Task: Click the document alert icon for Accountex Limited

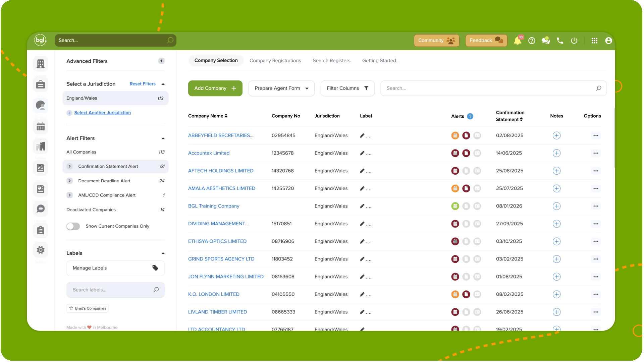Action: tap(466, 153)
